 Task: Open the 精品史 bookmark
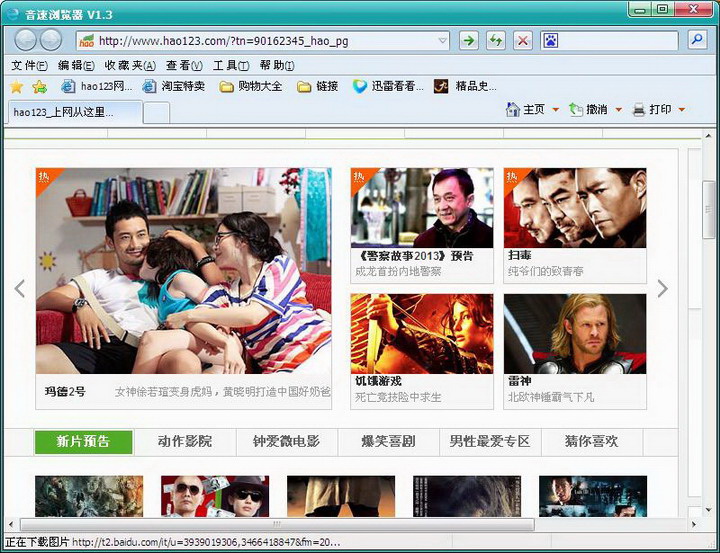465,86
